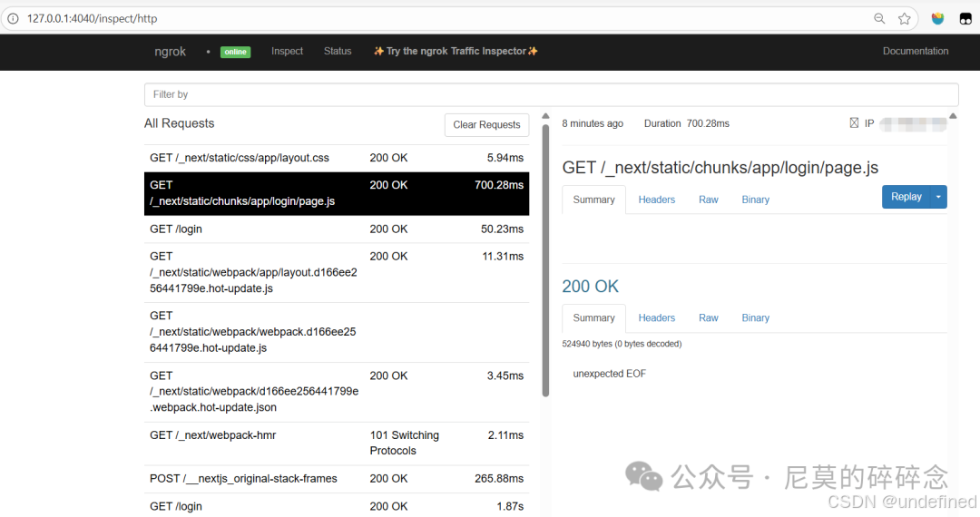
Task: Select the response Headers tab below 200 OK
Action: coord(656,317)
